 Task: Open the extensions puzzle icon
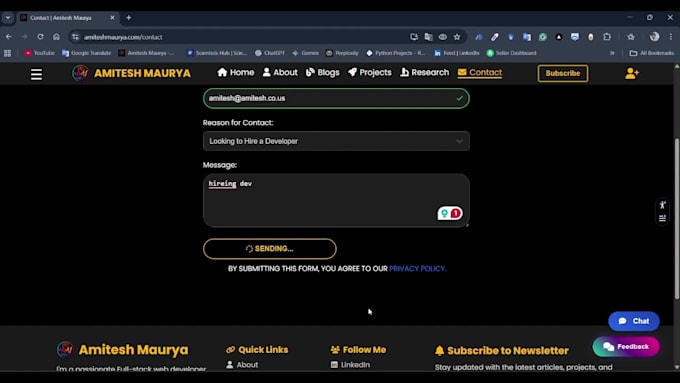pyautogui.click(x=607, y=37)
